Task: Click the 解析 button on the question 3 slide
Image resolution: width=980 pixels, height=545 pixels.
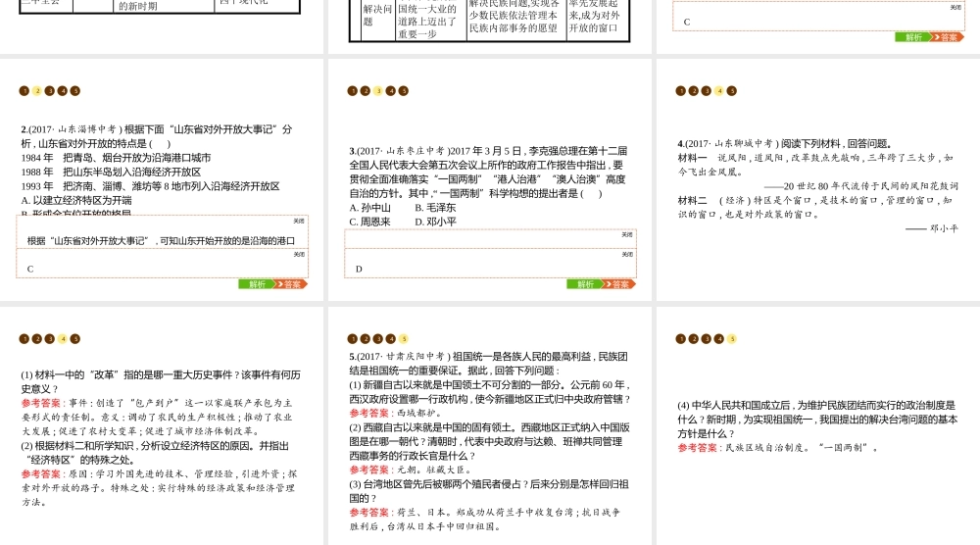Action: [584, 284]
